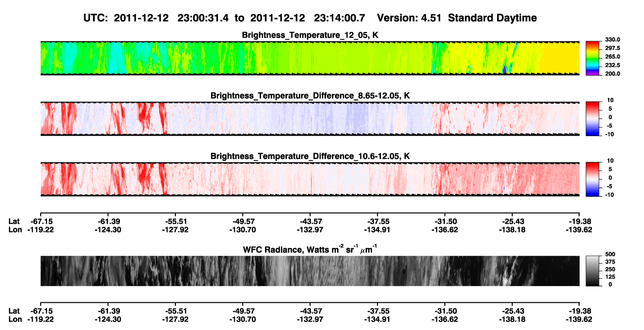
Task: Click upper axis longitude value -124.30
Action: point(107,230)
